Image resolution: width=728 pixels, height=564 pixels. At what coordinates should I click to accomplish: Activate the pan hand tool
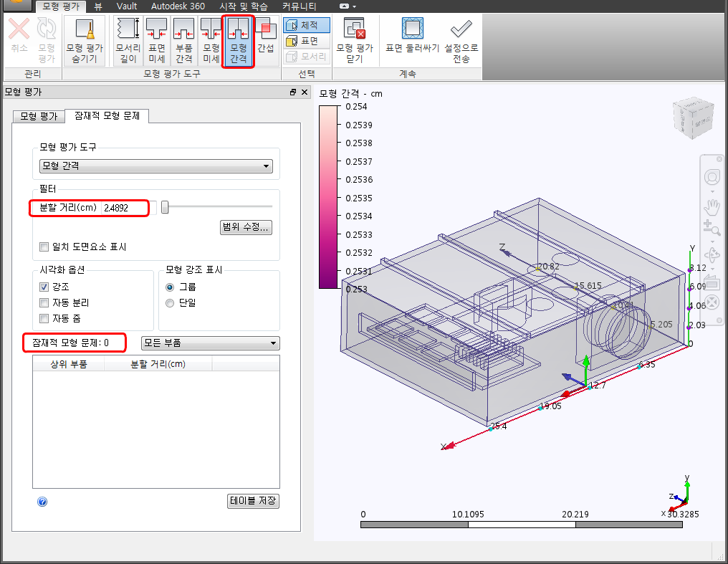[x=712, y=206]
